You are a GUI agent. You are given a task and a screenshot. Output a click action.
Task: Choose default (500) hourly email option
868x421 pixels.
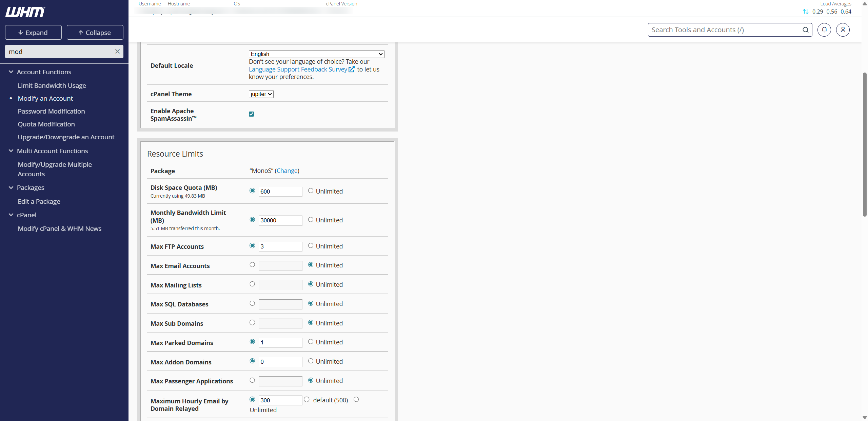(307, 400)
